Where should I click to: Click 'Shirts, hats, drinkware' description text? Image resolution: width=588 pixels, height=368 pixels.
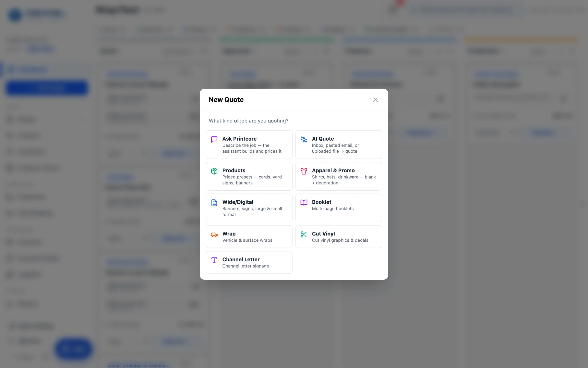(344, 180)
